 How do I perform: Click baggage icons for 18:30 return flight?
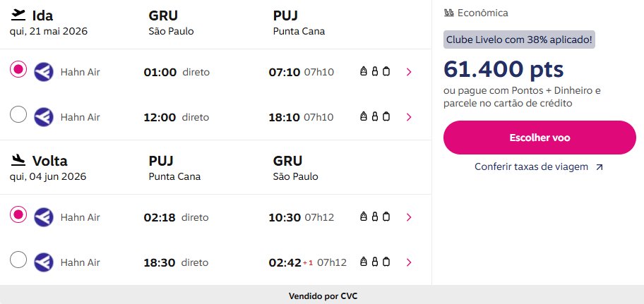[375, 262]
